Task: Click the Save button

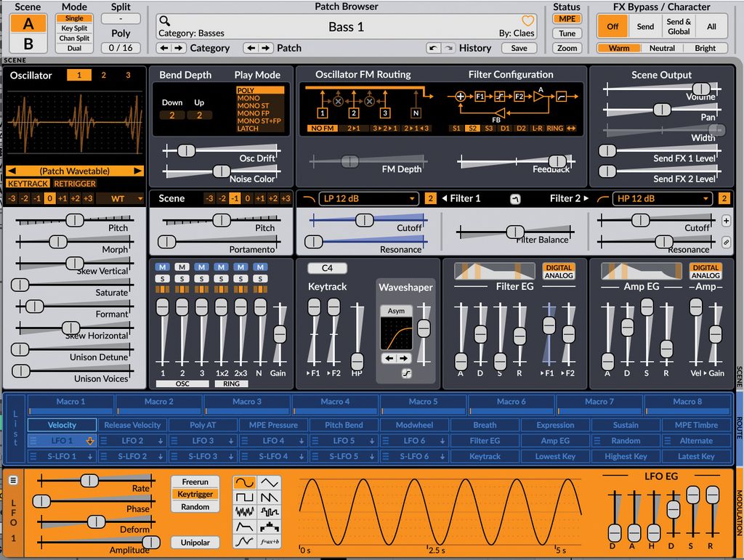Action: pos(519,47)
